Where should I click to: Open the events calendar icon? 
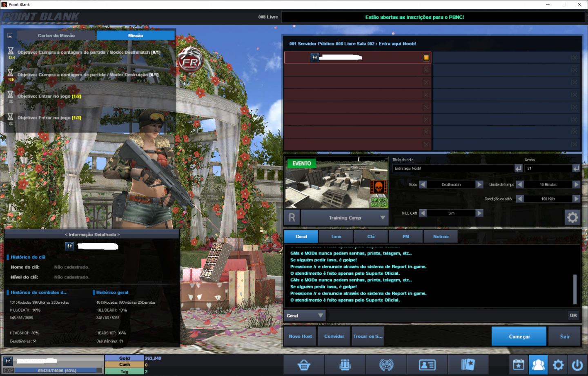click(x=519, y=365)
